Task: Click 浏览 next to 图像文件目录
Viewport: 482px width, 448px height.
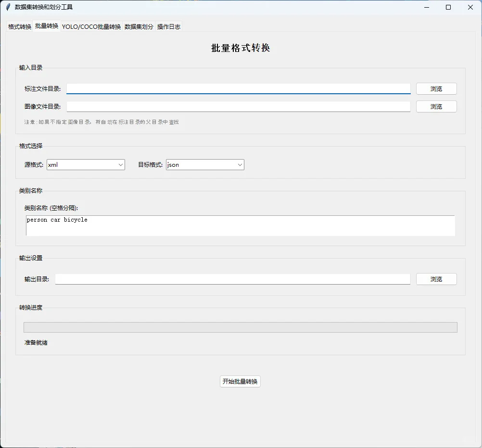Action: (x=436, y=106)
